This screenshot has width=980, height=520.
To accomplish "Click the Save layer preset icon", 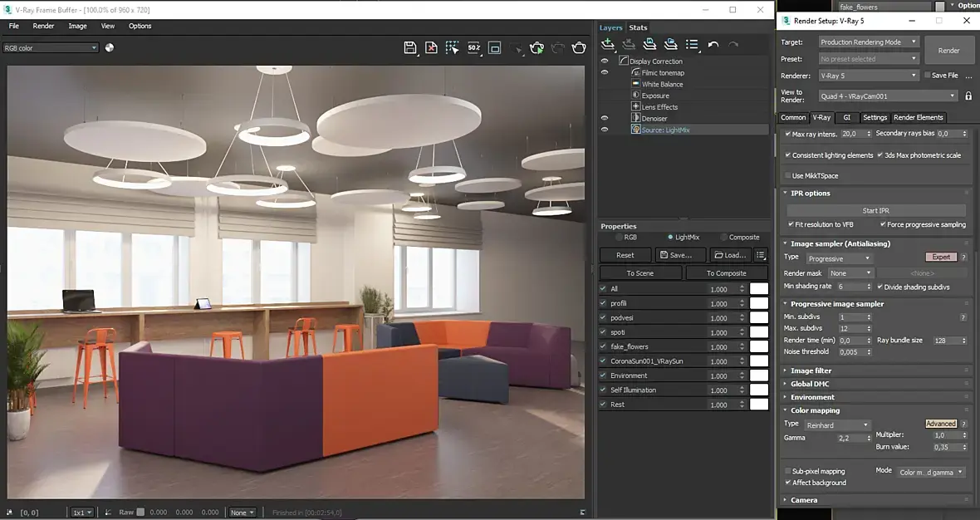I will point(649,44).
